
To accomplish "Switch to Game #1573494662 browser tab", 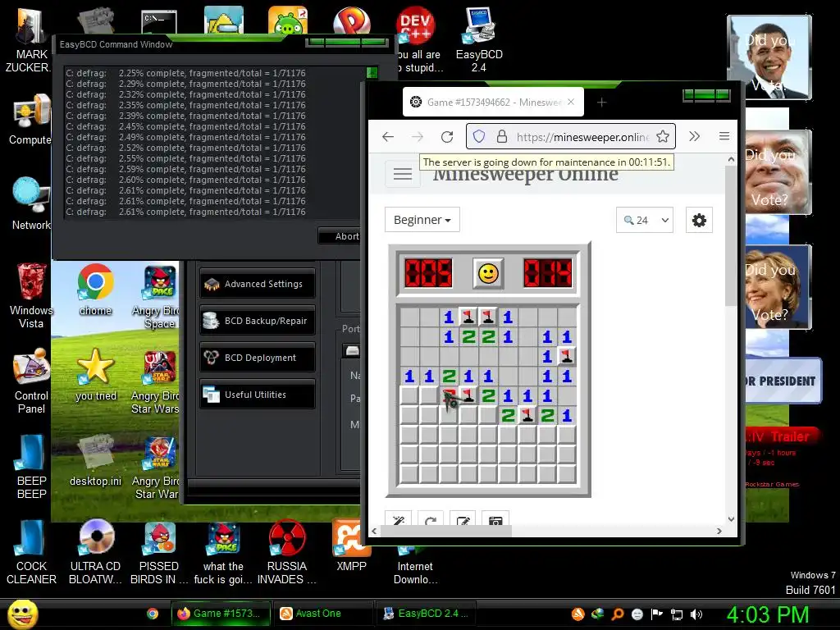I will [493, 102].
